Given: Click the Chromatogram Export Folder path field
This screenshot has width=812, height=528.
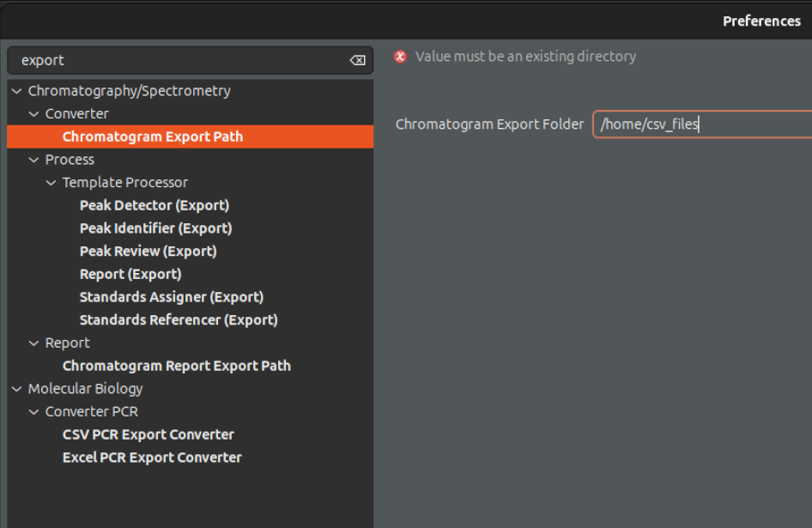Looking at the screenshot, I should (x=700, y=124).
